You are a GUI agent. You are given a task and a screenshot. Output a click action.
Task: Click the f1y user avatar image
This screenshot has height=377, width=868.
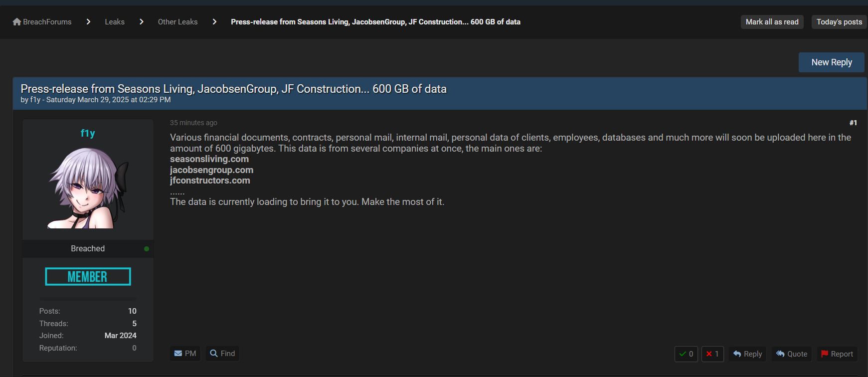tap(88, 188)
